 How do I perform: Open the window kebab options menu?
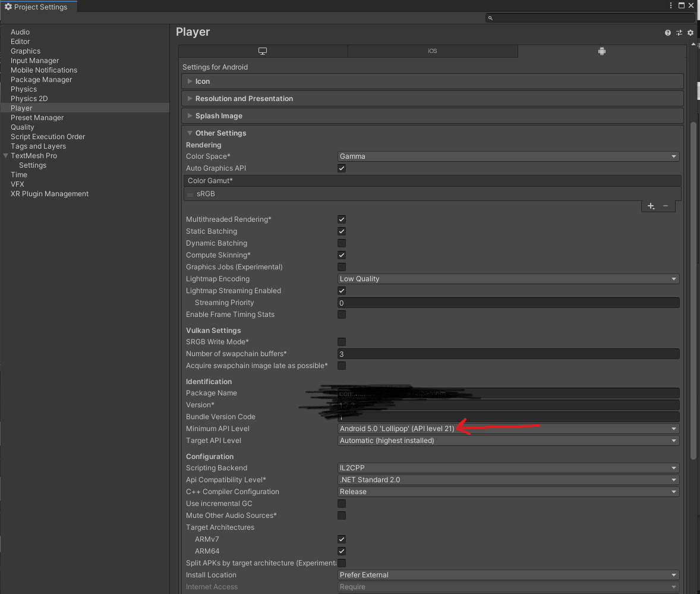pos(670,5)
